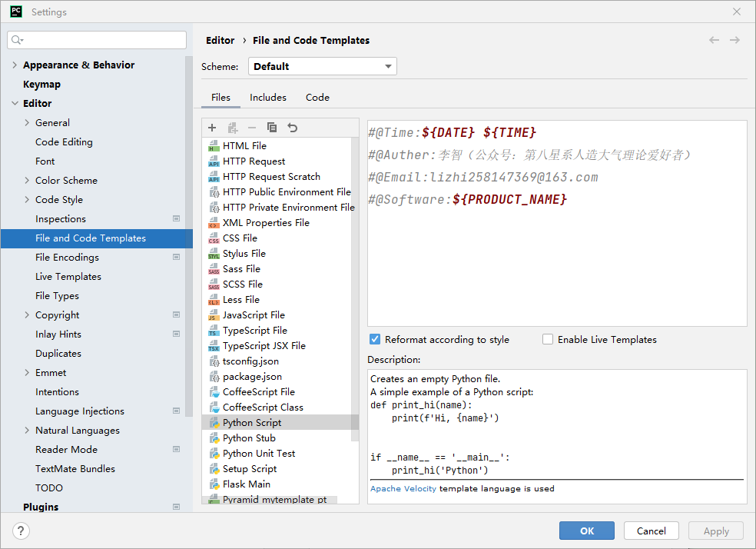Image resolution: width=756 pixels, height=549 pixels.
Task: Open the Apache Velocity link
Action: pyautogui.click(x=403, y=489)
